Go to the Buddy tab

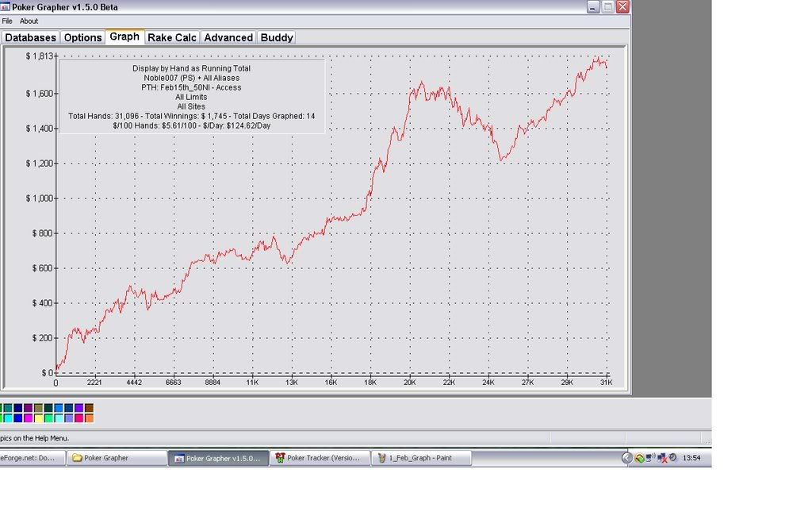(x=277, y=37)
